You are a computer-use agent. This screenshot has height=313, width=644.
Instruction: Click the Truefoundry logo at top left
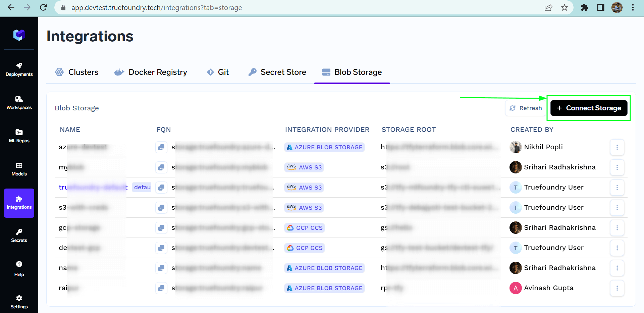pos(19,35)
